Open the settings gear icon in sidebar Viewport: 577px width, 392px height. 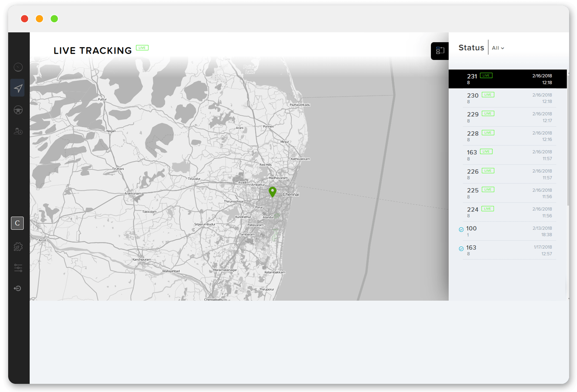[18, 247]
